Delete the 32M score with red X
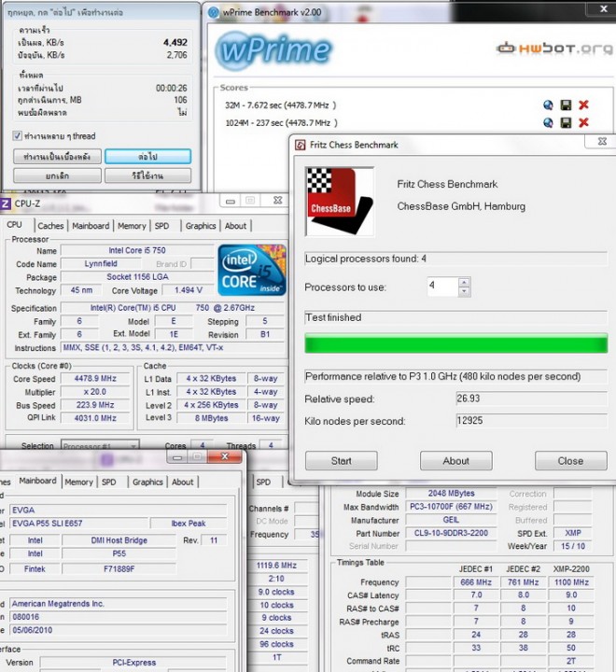This screenshot has height=672, width=616. pos(583,105)
